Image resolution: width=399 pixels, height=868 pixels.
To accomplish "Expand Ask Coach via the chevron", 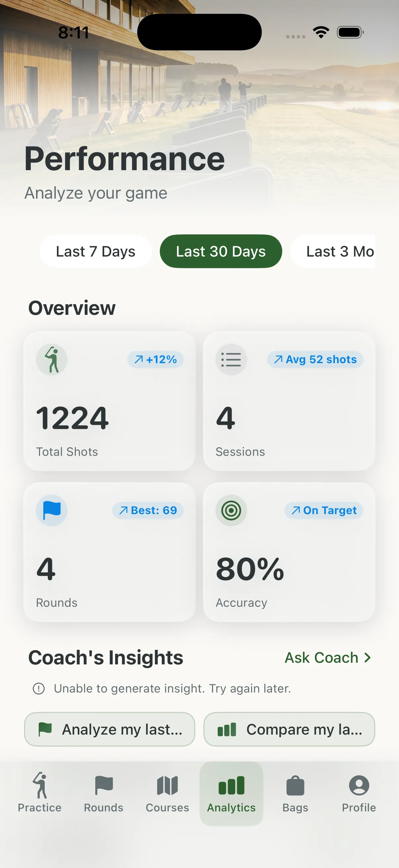I will [368, 657].
